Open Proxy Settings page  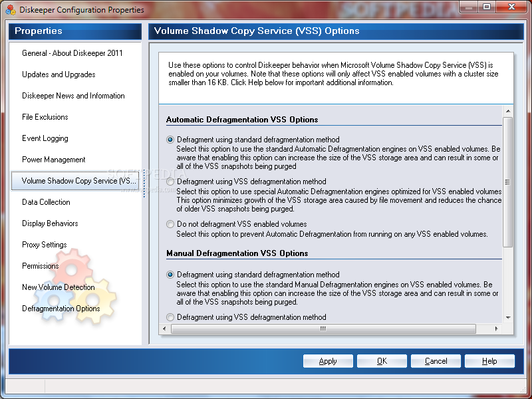[45, 245]
